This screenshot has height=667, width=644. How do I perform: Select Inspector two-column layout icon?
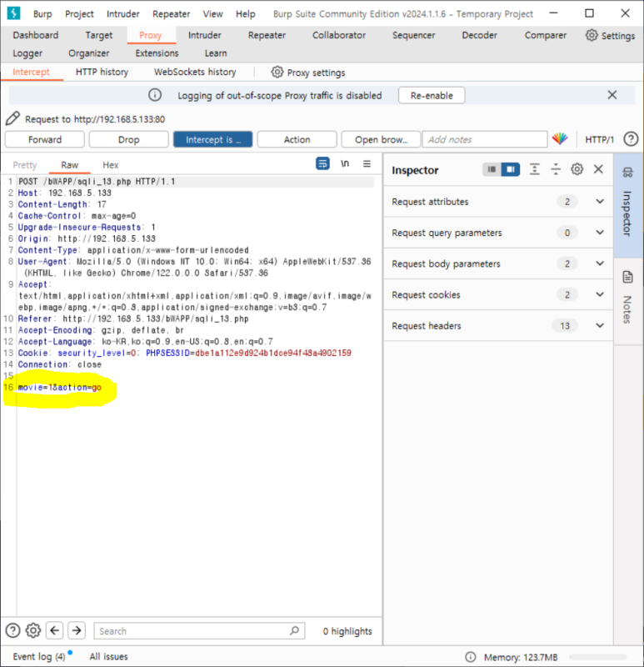click(x=511, y=169)
